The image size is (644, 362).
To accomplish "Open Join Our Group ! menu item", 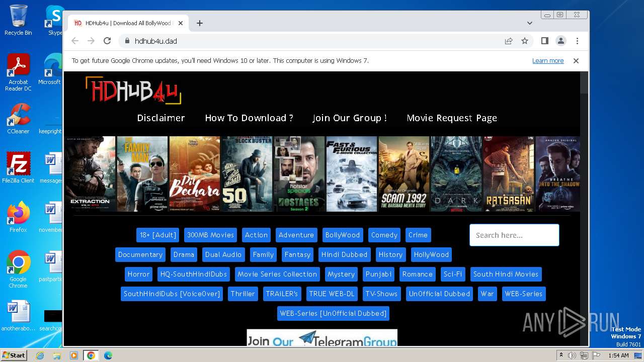I will [350, 118].
